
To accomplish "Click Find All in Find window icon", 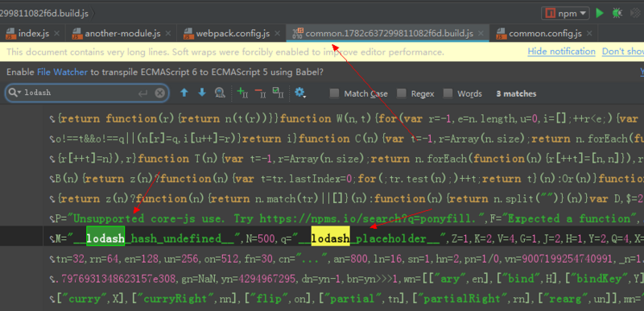I will click(x=220, y=93).
